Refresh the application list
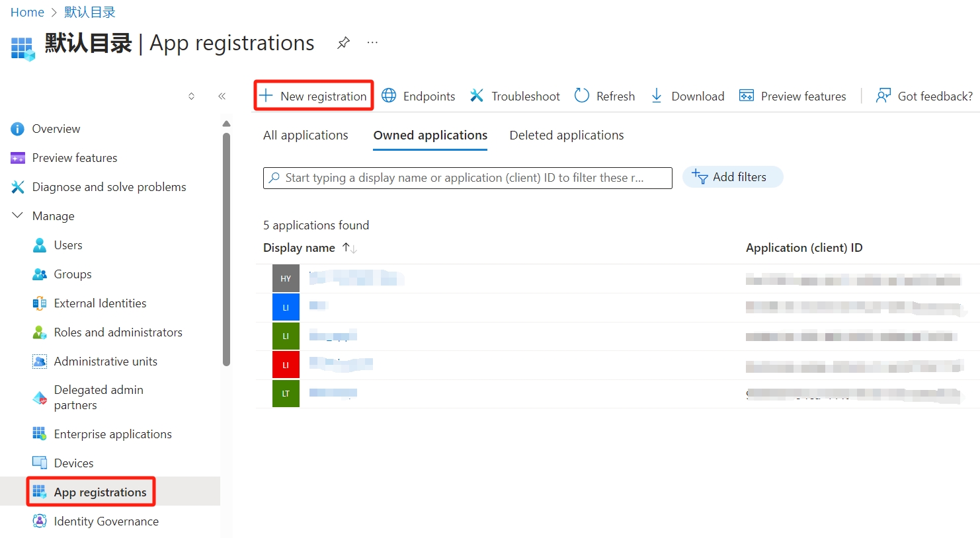 pos(604,96)
